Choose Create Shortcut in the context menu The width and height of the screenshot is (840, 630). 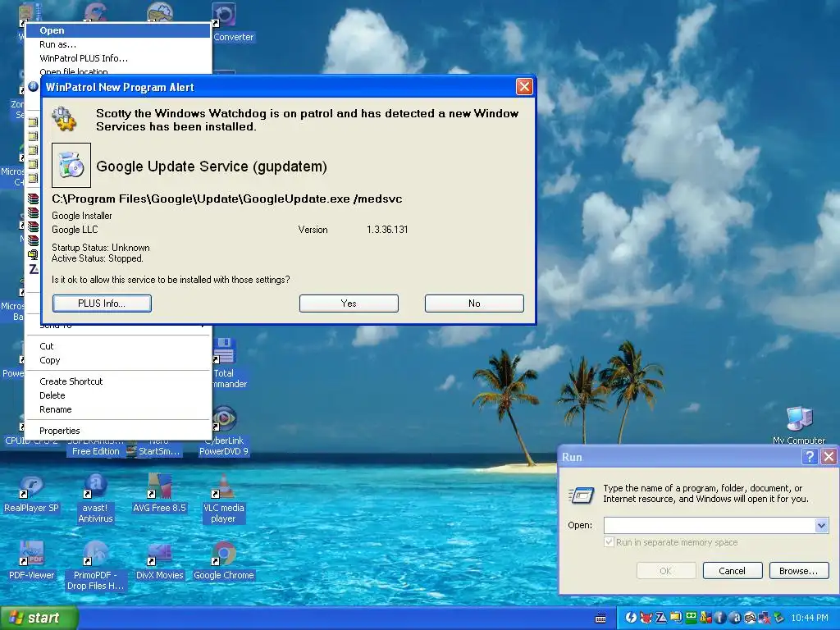pos(117,381)
